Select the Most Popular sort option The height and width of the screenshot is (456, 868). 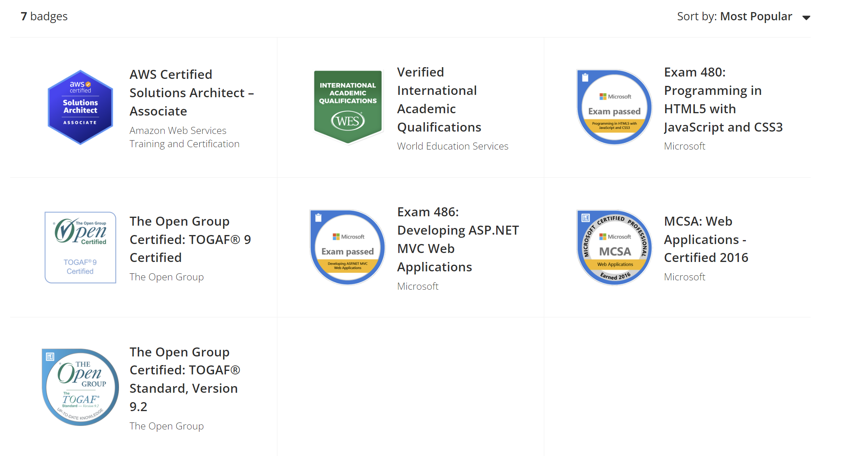(756, 16)
